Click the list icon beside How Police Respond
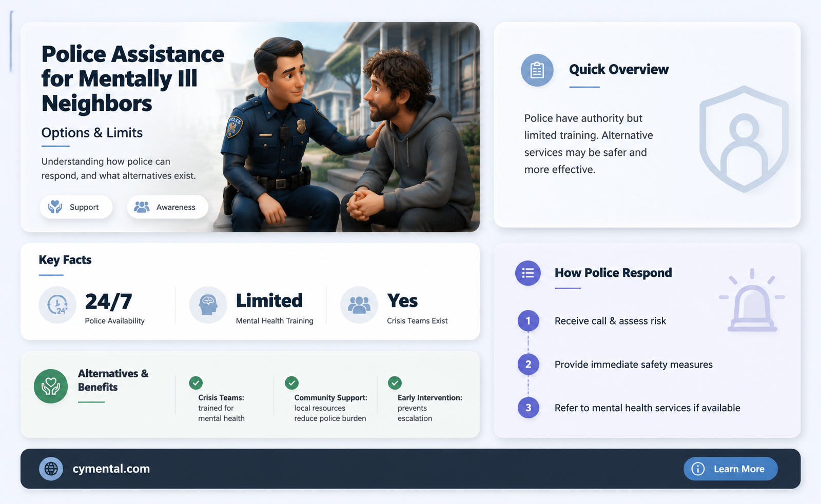Image resolution: width=821 pixels, height=504 pixels. (528, 273)
